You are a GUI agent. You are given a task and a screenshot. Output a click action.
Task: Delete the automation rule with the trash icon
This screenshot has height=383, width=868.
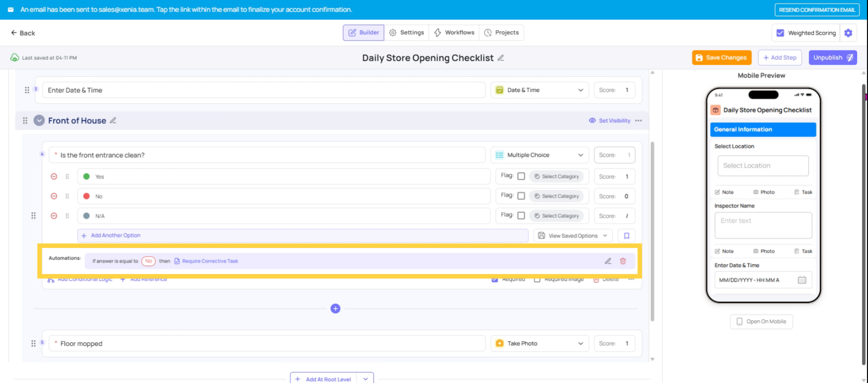click(623, 261)
